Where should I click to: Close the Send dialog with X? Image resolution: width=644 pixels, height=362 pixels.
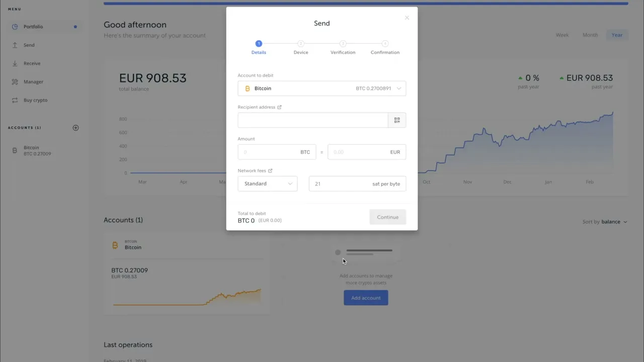click(407, 18)
